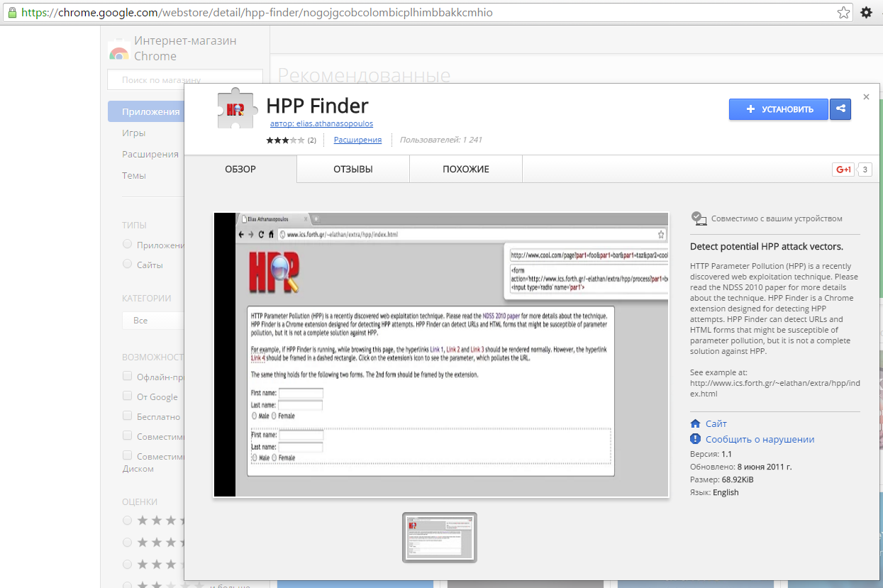Select the Приложения type radio button
This screenshot has height=588, width=883.
pyautogui.click(x=128, y=244)
